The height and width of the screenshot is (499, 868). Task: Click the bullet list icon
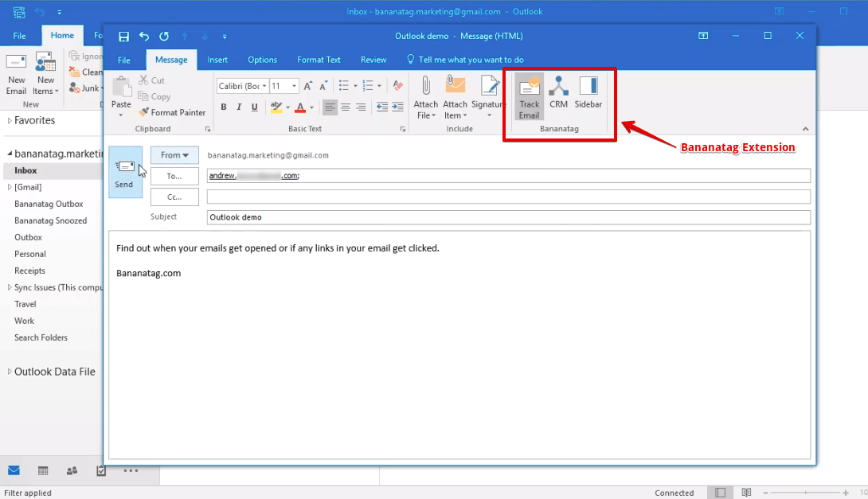(344, 86)
